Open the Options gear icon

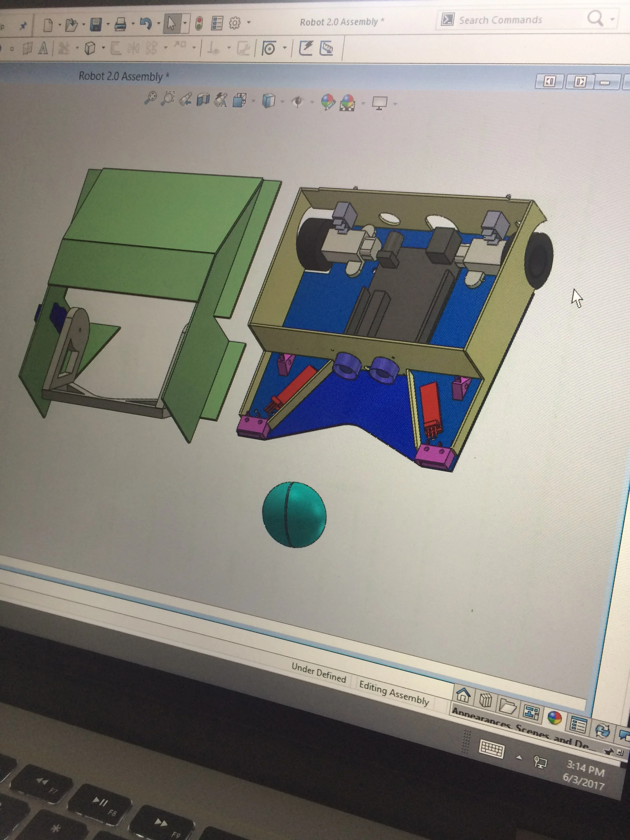point(235,23)
